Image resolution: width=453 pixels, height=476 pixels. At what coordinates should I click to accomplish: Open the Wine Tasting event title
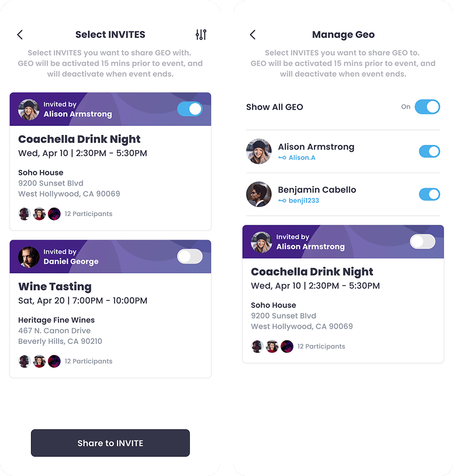point(55,287)
